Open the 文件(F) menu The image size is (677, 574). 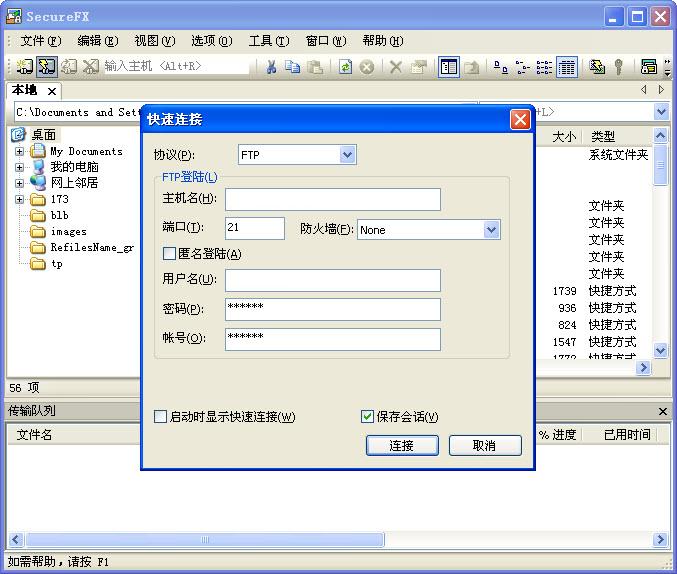pyautogui.click(x=41, y=41)
